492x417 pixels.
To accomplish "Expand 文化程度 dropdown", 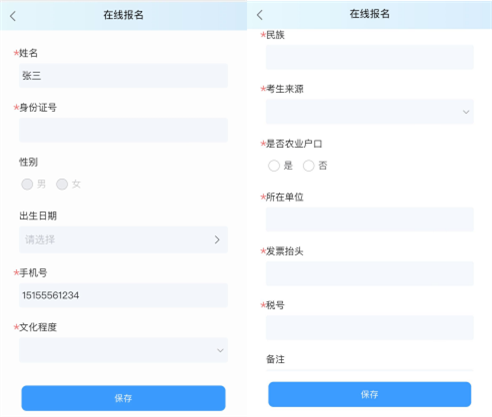I will (123, 350).
